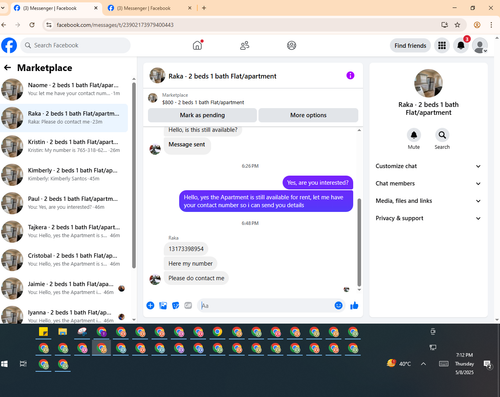500x397 pixels.
Task: Open the Windows notification center
Action: tap(488, 364)
